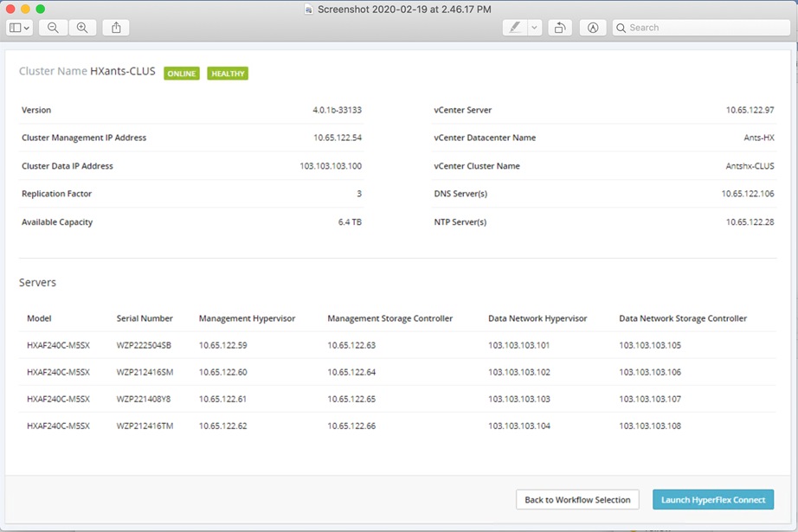Click the ONLINE status badge
Image resolution: width=798 pixels, height=532 pixels.
[182, 74]
